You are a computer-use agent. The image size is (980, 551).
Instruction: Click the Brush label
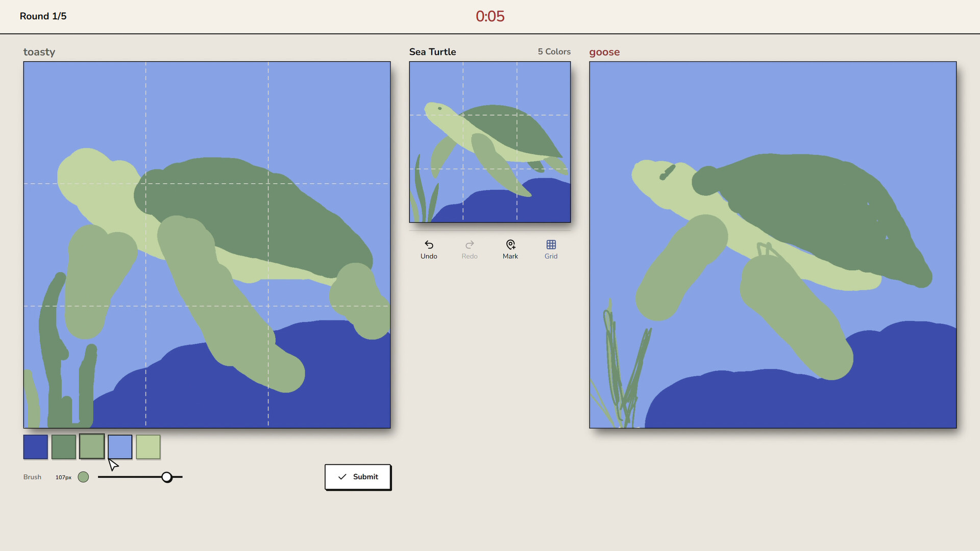[32, 477]
